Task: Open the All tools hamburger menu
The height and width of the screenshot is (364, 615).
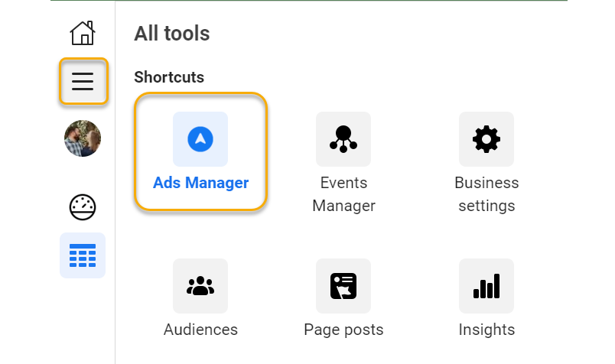Action: tap(83, 81)
